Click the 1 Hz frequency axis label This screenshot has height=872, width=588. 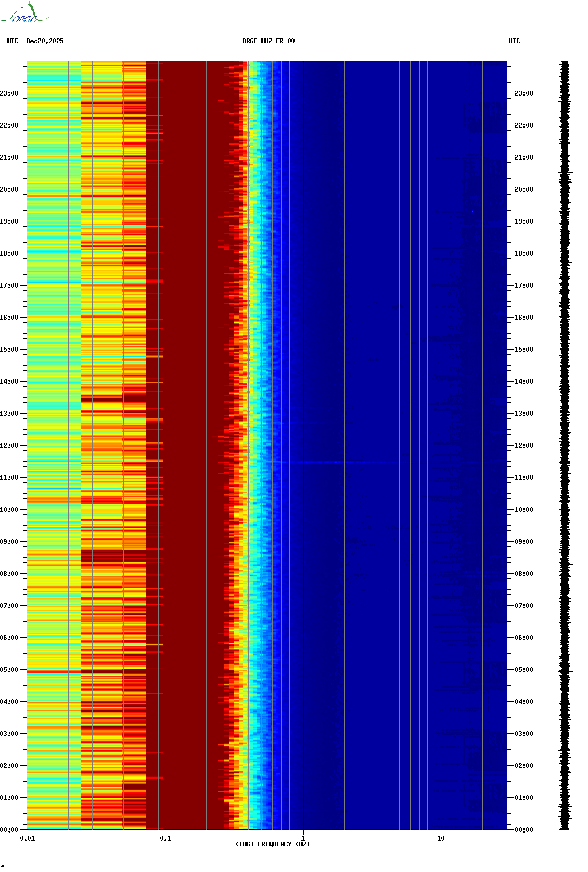[x=303, y=838]
